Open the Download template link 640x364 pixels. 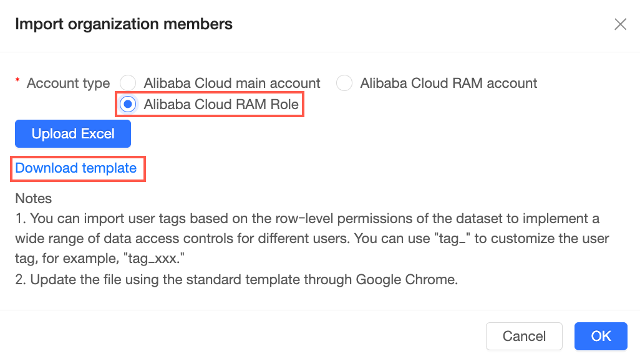(76, 168)
